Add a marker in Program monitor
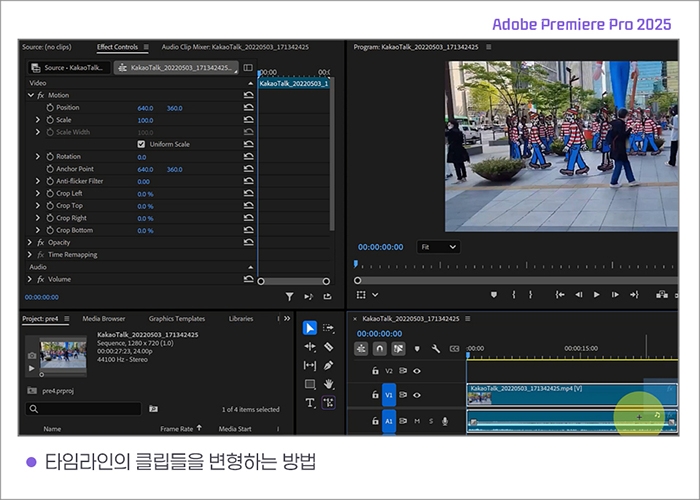The width and height of the screenshot is (700, 500). [494, 295]
